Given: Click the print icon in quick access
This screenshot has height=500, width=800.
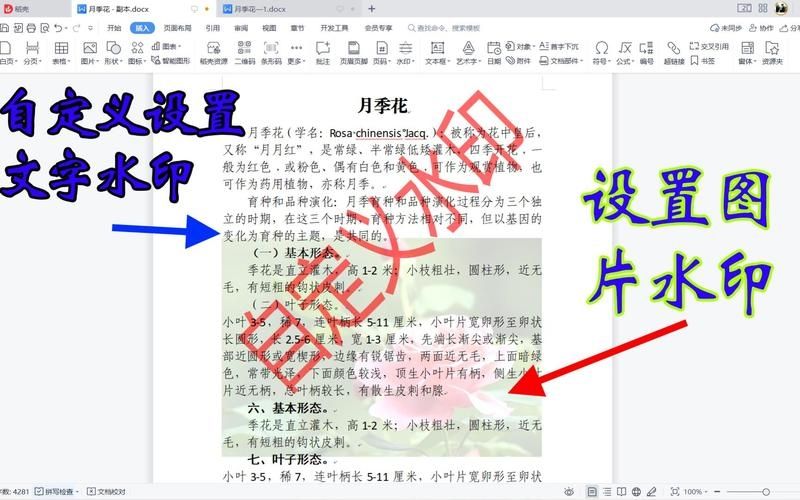Looking at the screenshot, I should click(31, 28).
